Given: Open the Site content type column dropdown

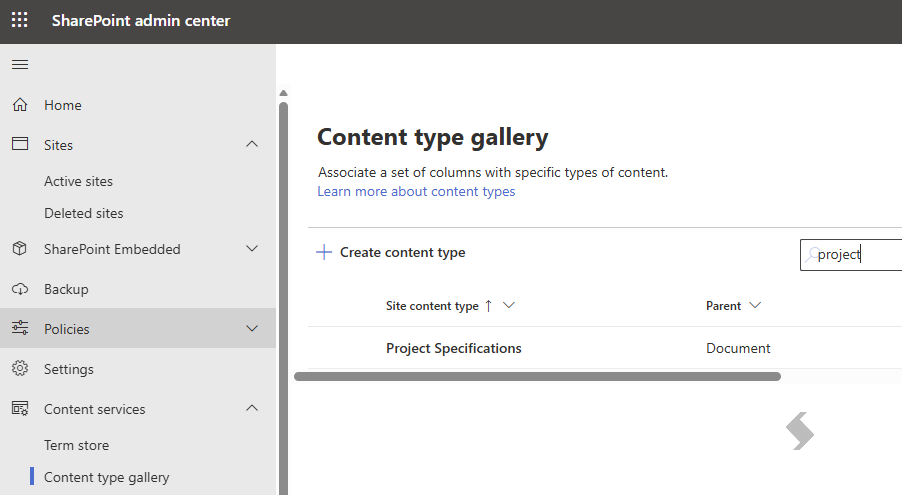Looking at the screenshot, I should coord(509,305).
